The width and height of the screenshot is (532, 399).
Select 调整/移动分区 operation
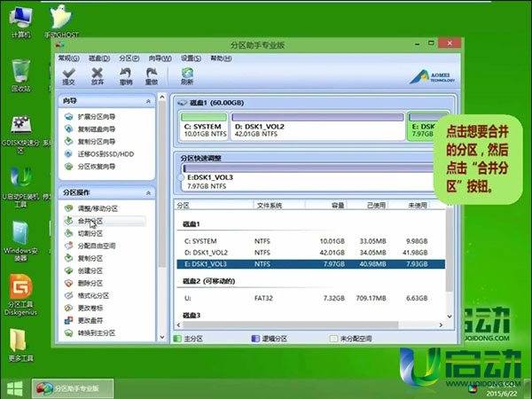[x=91, y=208]
